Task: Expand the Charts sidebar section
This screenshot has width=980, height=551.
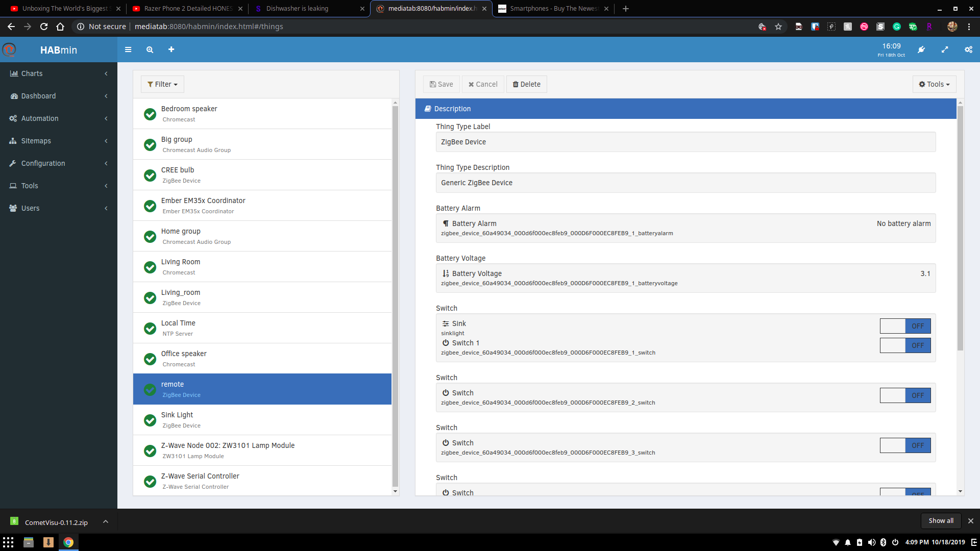Action: click(59, 73)
